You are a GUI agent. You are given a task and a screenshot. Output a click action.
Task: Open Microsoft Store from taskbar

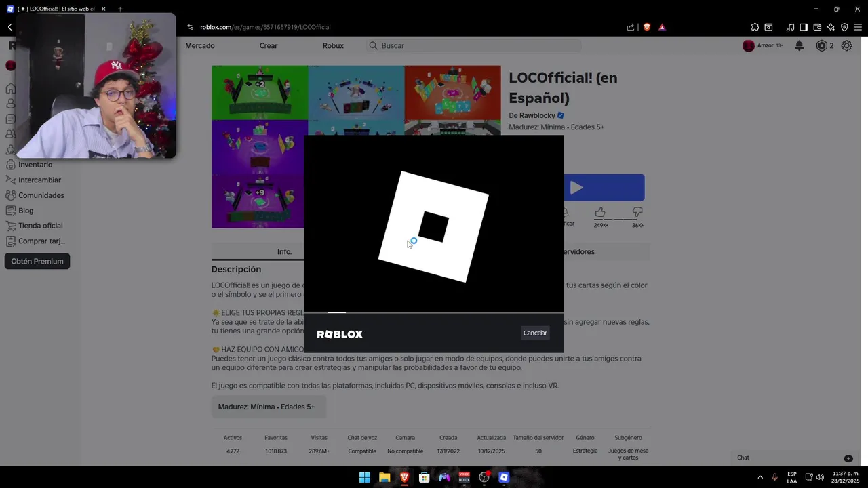[425, 477]
